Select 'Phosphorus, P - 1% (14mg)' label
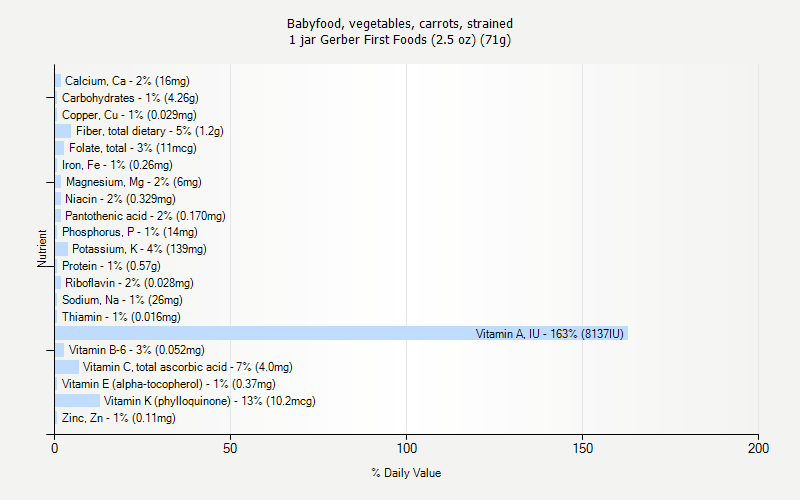800x500 pixels. (130, 232)
